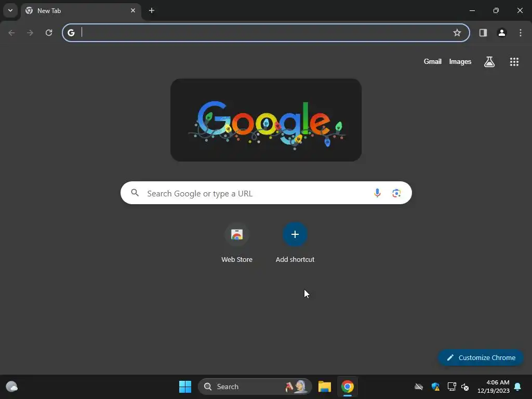Viewport: 532px width, 399px height.
Task: Open the tab search dropdown arrow
Action: tap(10, 10)
